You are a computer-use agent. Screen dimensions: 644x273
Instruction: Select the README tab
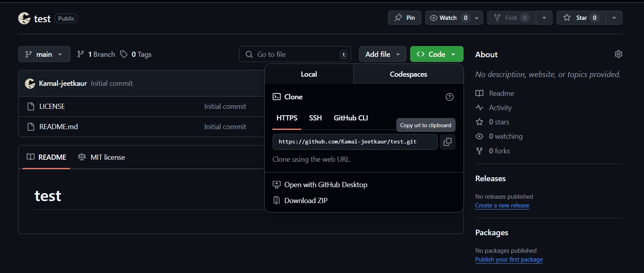46,157
